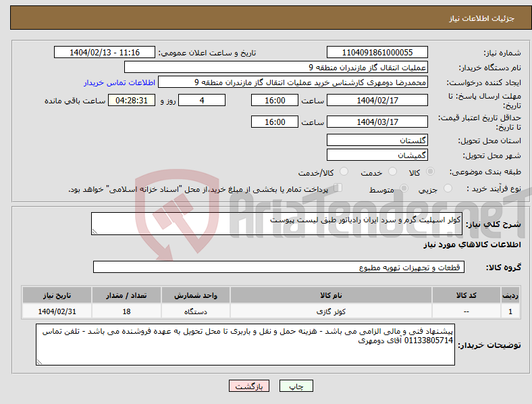Click the price validity time 16:00 field

click(x=275, y=122)
